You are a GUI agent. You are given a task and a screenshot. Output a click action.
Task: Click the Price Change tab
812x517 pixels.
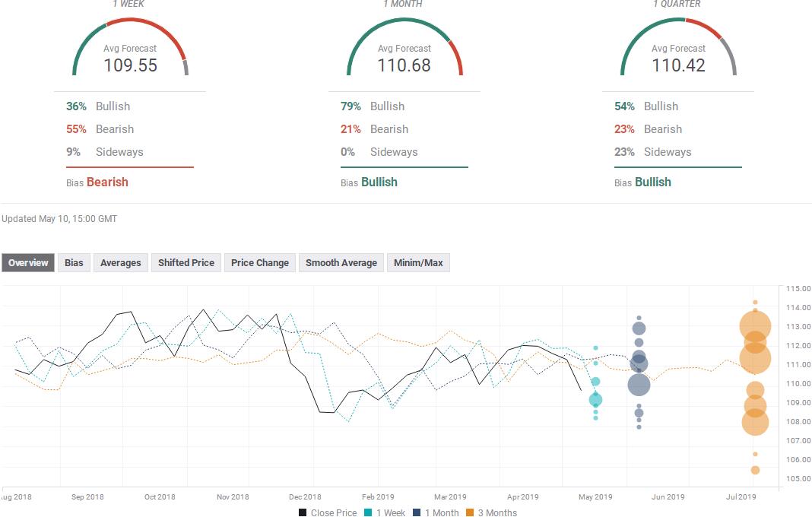[x=259, y=263]
